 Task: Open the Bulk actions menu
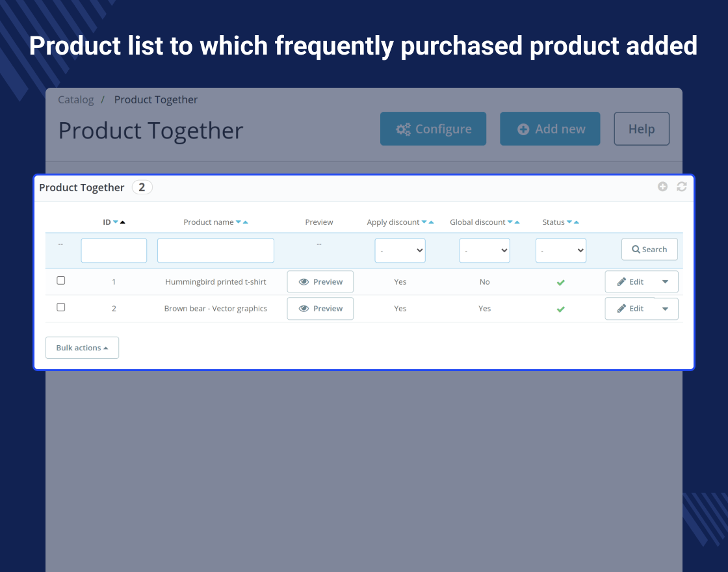click(82, 348)
